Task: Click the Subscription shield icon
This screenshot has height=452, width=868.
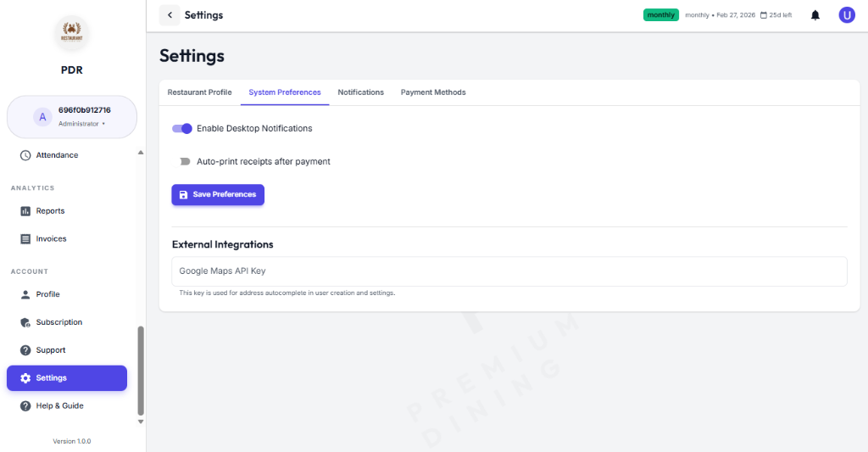Action: click(25, 322)
